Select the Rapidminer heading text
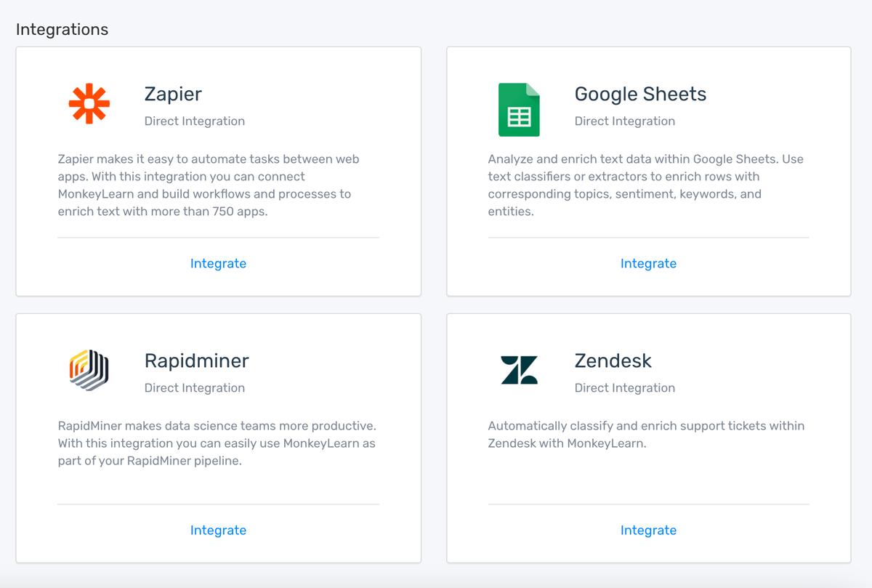872x588 pixels. [x=196, y=361]
